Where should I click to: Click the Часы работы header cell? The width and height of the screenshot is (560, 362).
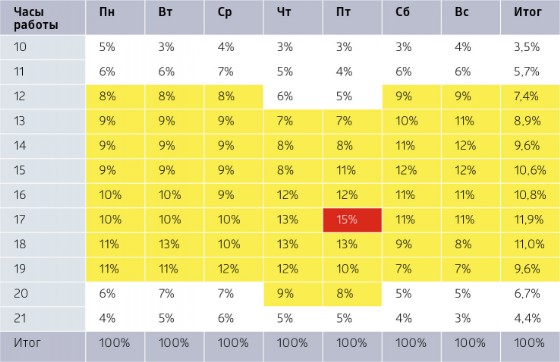tap(42, 17)
